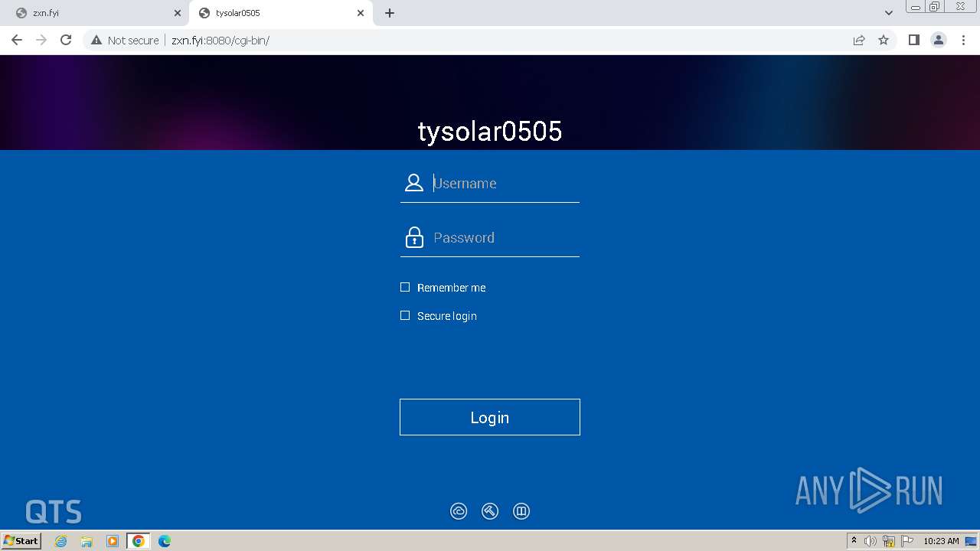The width and height of the screenshot is (980, 551).
Task: Open the network tray icon
Action: 889,541
